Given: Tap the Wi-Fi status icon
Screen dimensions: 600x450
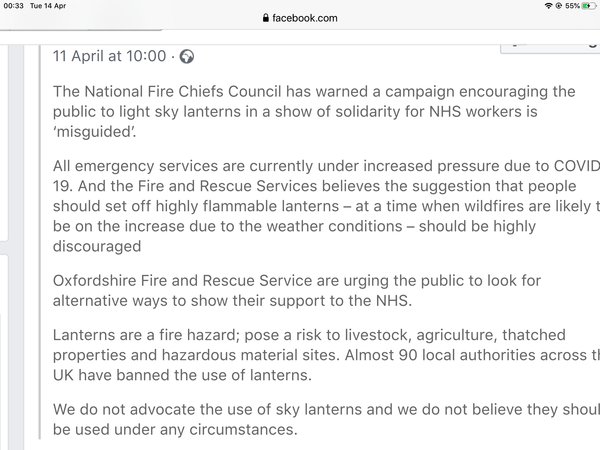Looking at the screenshot, I should [548, 6].
